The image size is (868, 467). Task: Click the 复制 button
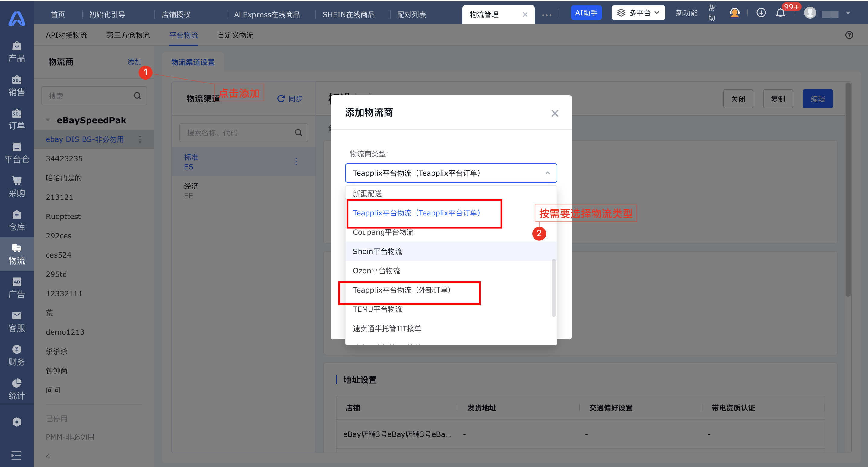[778, 99]
